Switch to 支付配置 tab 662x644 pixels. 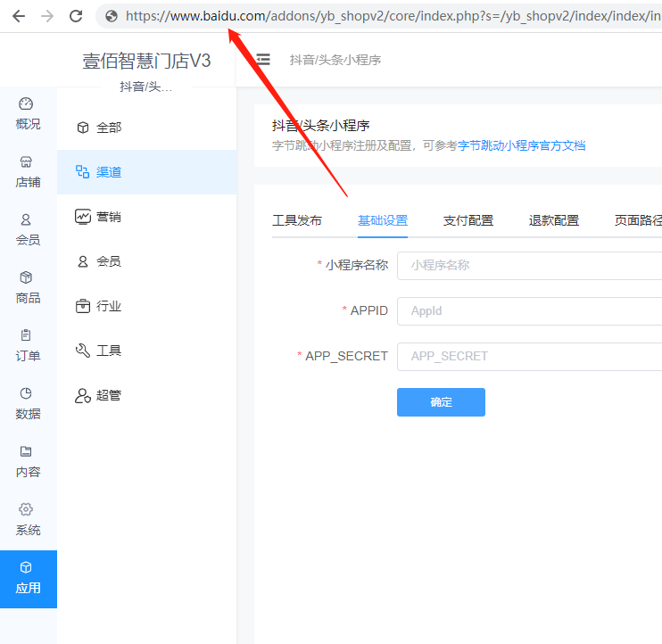click(x=468, y=220)
